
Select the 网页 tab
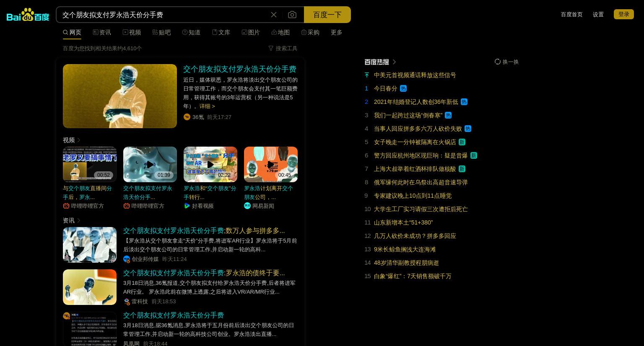[x=72, y=32]
